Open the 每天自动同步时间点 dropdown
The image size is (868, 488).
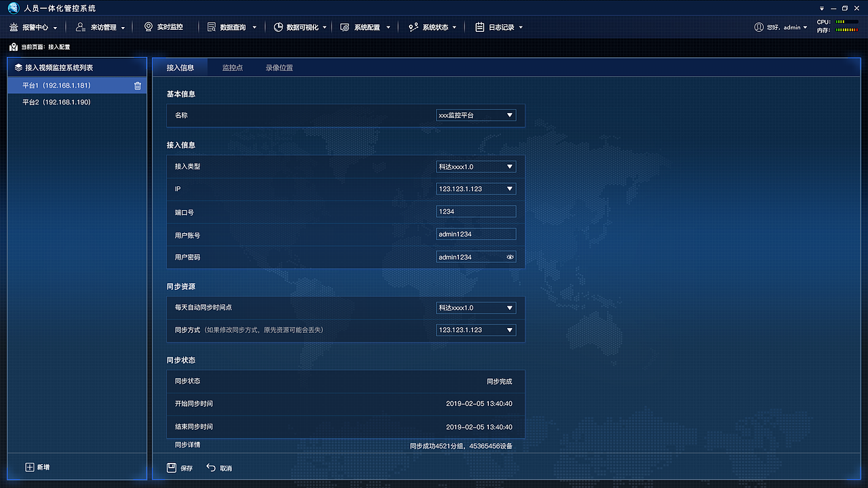476,308
